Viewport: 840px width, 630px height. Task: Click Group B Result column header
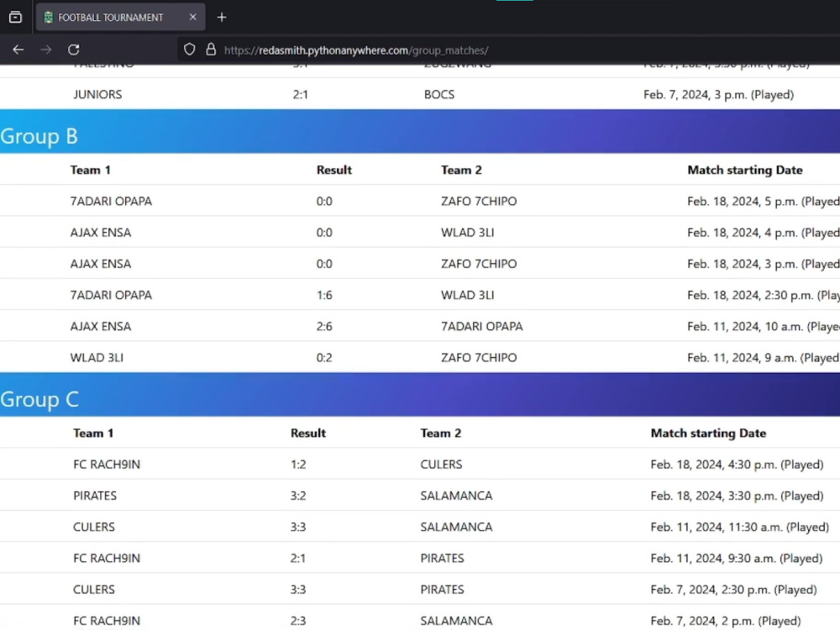point(334,170)
